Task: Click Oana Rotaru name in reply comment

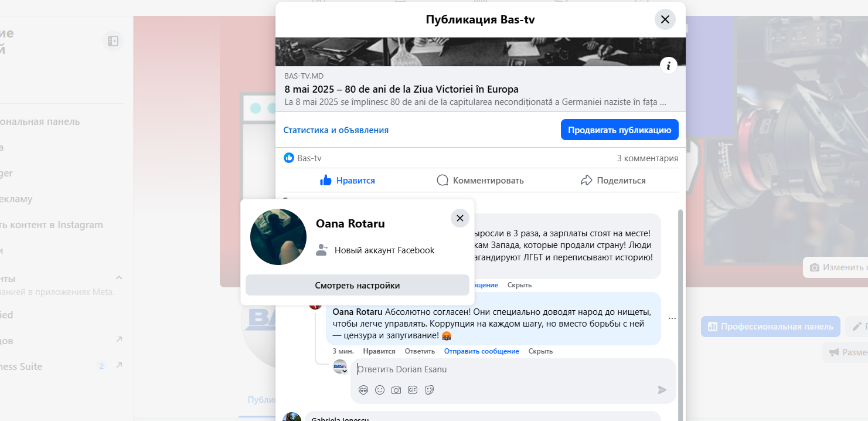Action: pyautogui.click(x=358, y=311)
